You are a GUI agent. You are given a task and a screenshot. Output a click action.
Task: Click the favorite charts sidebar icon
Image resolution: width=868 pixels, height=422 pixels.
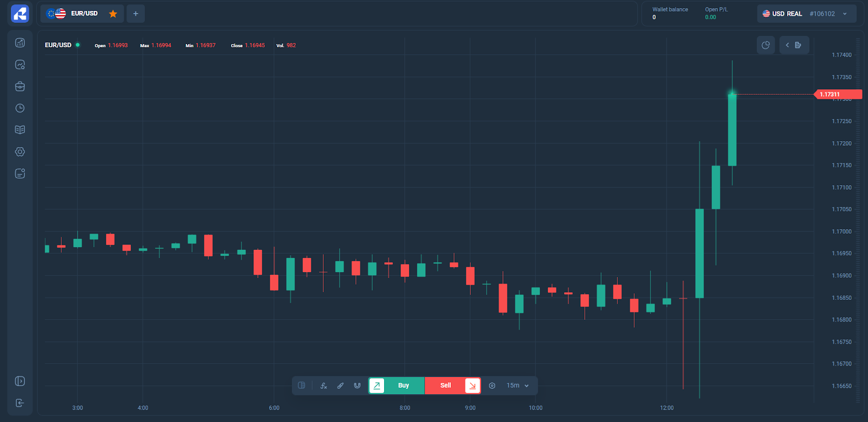(20, 65)
